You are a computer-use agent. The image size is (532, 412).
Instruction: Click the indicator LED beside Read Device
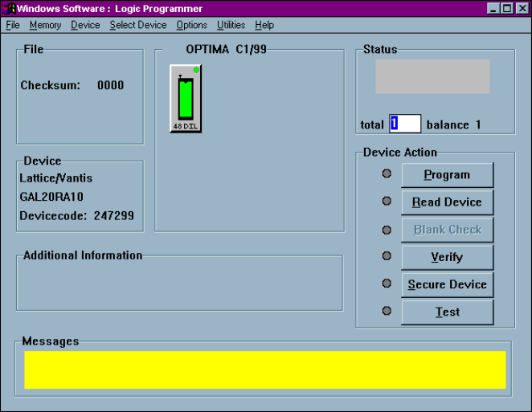click(387, 202)
